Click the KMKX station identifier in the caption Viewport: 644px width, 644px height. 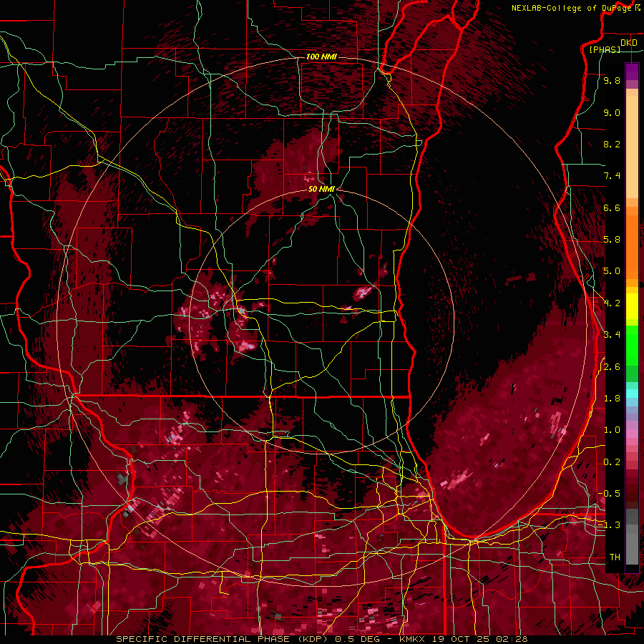[413, 639]
